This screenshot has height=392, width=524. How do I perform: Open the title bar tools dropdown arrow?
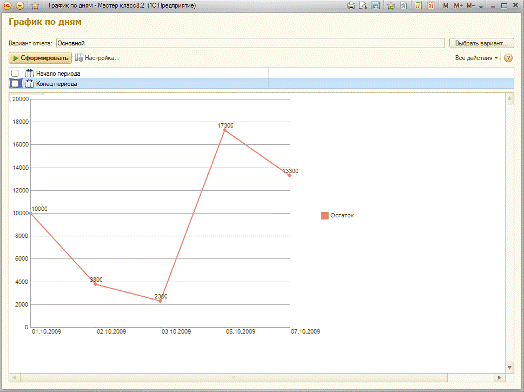[481, 6]
